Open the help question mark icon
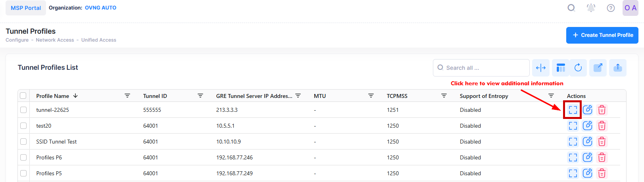644x182 pixels. pos(611,8)
